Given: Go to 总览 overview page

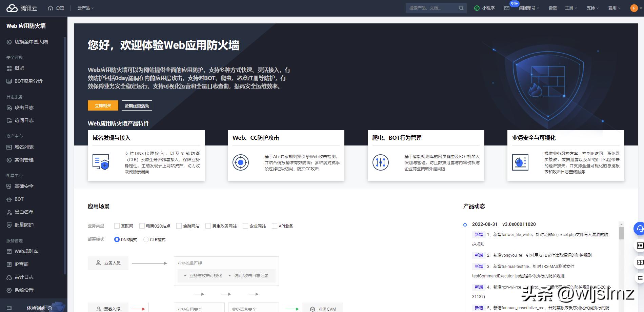Looking at the screenshot, I should 56,8.
